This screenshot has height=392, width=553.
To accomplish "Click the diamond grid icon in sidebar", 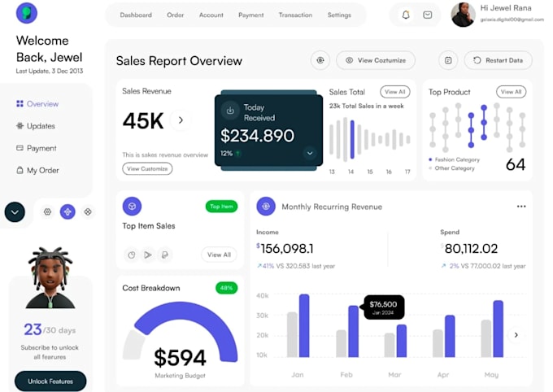I will [x=88, y=211].
